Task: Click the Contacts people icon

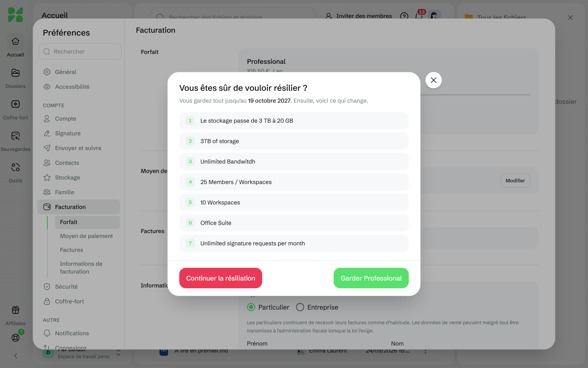Action: tap(47, 163)
